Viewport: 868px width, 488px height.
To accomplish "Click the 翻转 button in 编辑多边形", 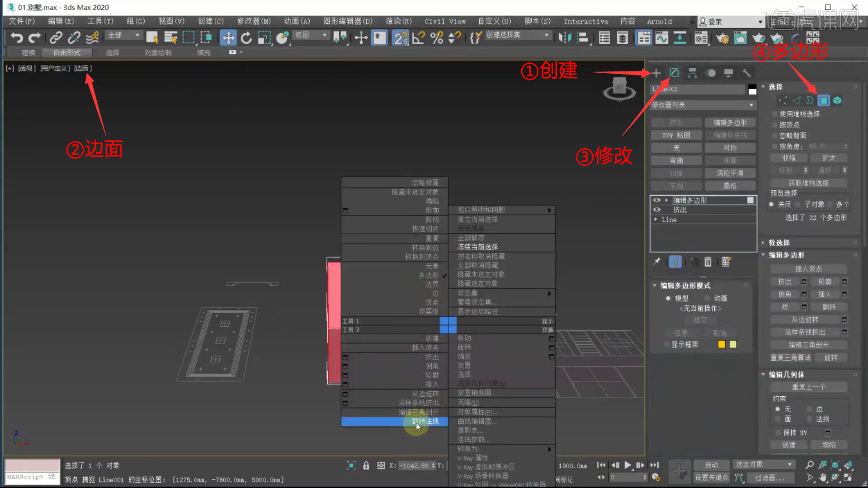I will point(829,307).
